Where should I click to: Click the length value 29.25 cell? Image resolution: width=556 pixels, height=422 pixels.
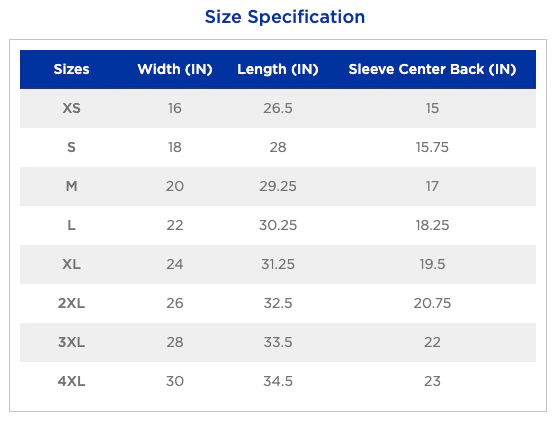[x=278, y=186]
